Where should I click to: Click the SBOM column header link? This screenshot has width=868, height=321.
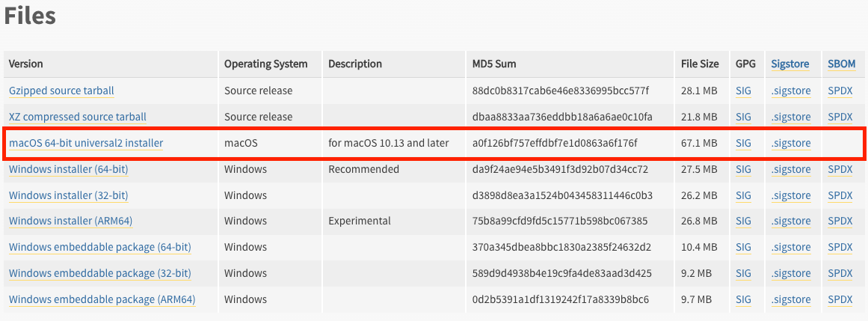click(x=841, y=64)
